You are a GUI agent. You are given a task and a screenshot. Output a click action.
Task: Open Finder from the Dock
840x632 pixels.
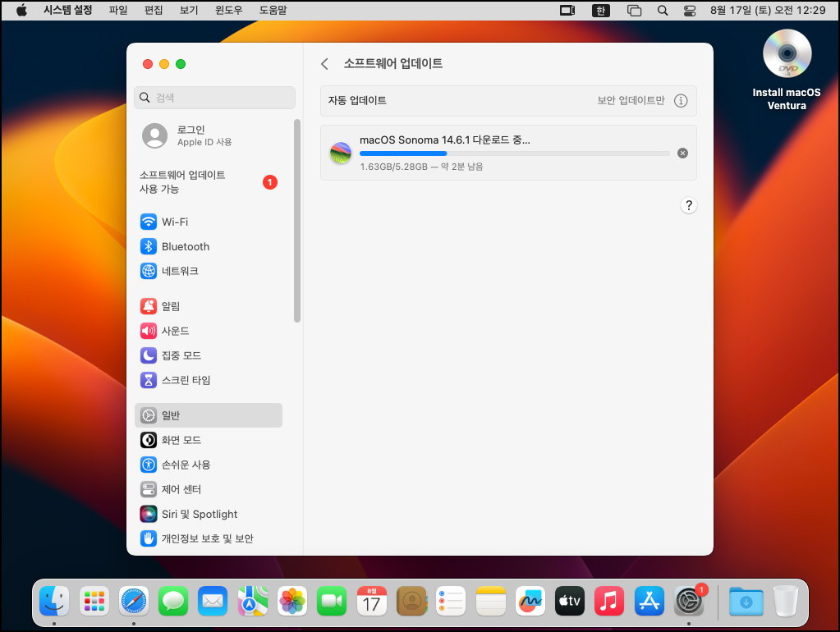click(x=55, y=601)
